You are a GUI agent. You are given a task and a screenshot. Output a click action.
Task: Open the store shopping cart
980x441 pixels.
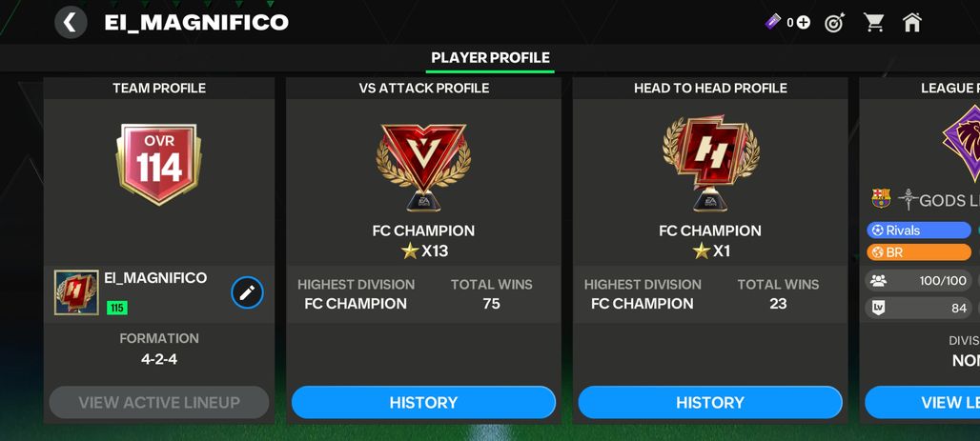coord(873,23)
